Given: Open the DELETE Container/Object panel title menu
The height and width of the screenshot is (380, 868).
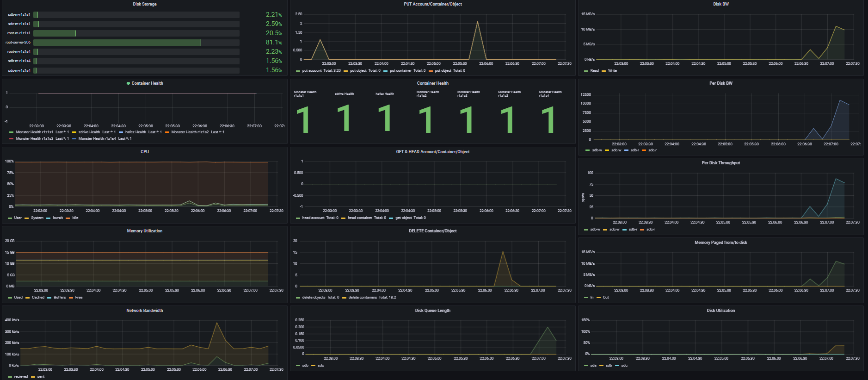Looking at the screenshot, I should (x=433, y=231).
